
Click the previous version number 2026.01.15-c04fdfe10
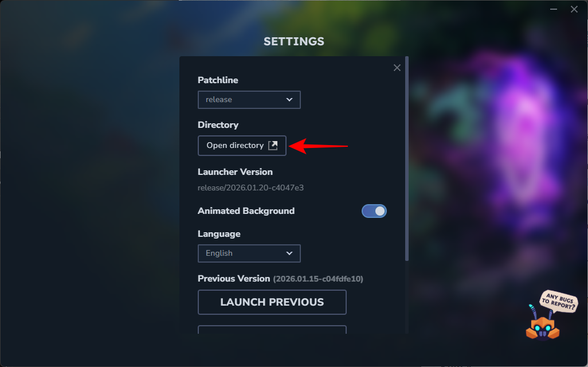(318, 279)
